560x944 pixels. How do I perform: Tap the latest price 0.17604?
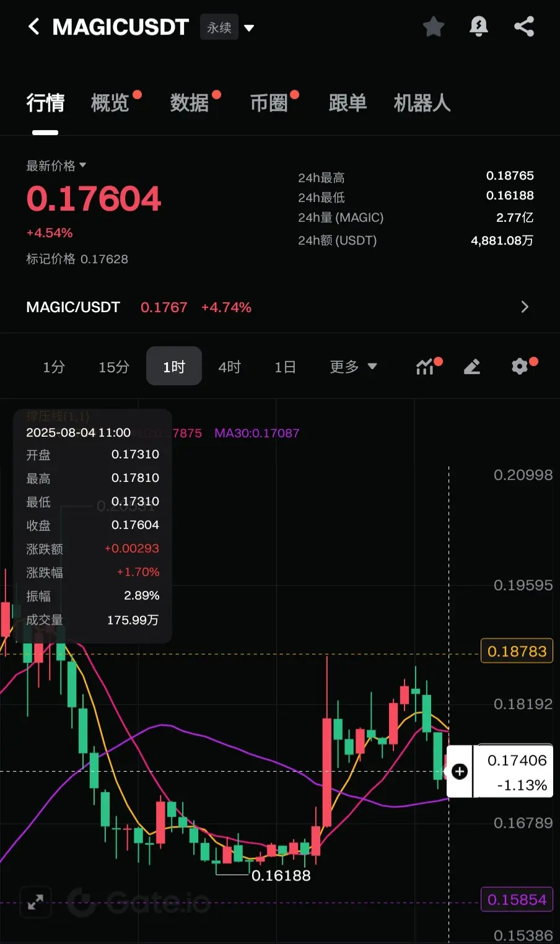tap(94, 199)
